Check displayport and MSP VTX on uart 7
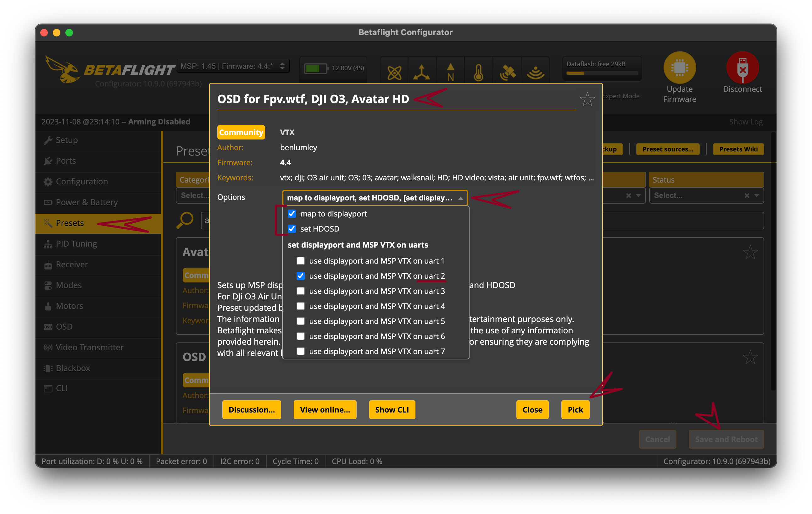812x514 pixels. 300,352
